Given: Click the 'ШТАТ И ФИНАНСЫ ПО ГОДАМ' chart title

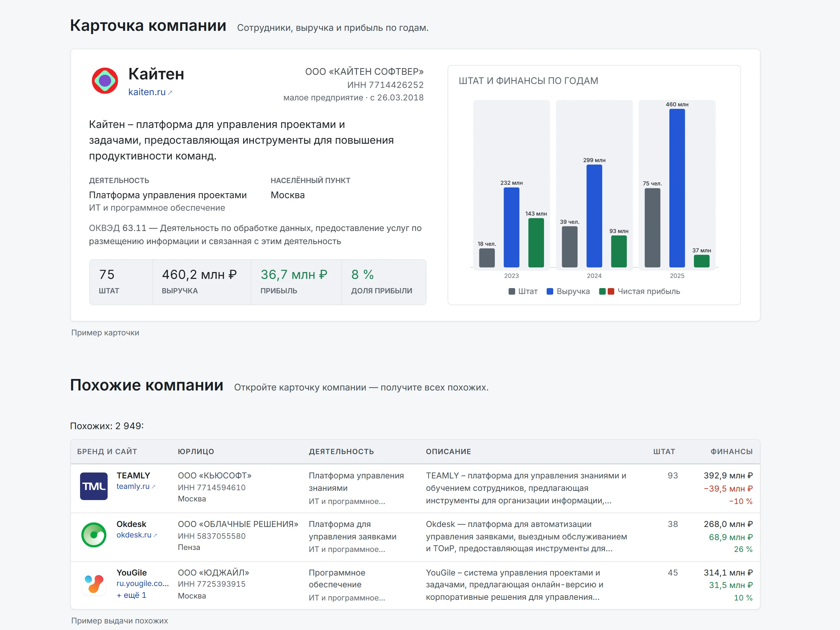Looking at the screenshot, I should 528,81.
